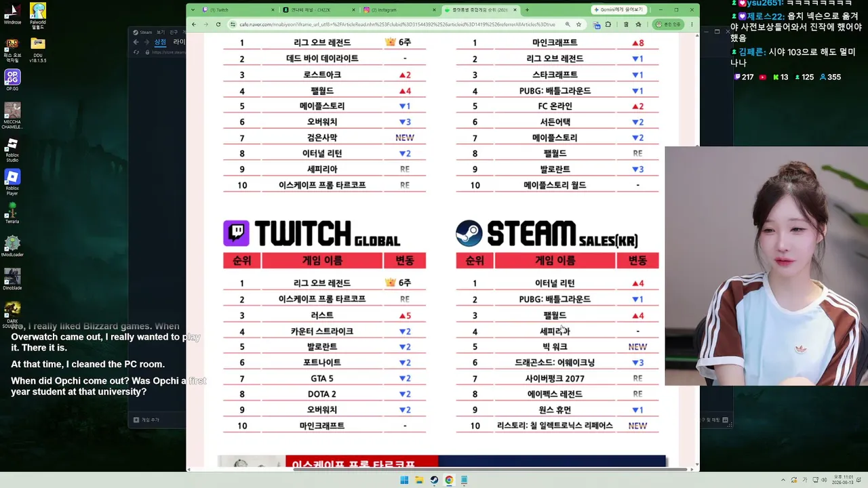The width and height of the screenshot is (868, 488).
Task: Bookmark this page with the star icon
Action: [578, 24]
